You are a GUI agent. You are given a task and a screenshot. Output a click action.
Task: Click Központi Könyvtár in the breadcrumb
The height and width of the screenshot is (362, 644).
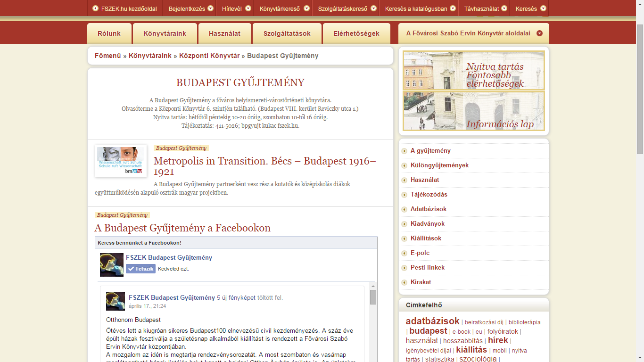(x=209, y=56)
